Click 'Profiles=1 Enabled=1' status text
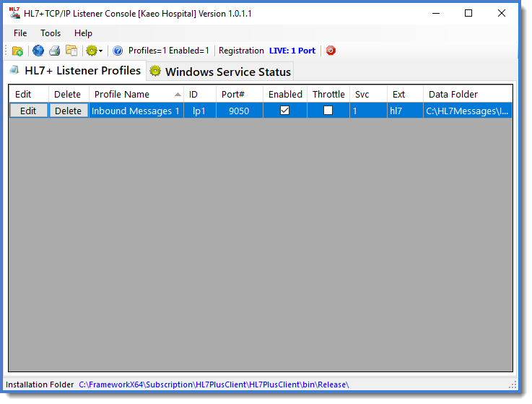Image resolution: width=532 pixels, height=404 pixels. click(x=169, y=51)
